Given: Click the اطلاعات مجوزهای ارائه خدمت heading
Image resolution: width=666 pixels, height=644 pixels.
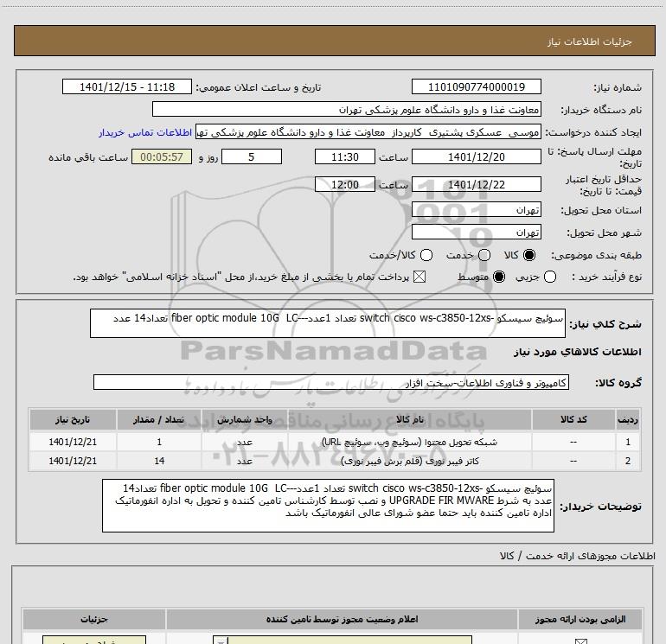Looking at the screenshot, I should (577, 556).
